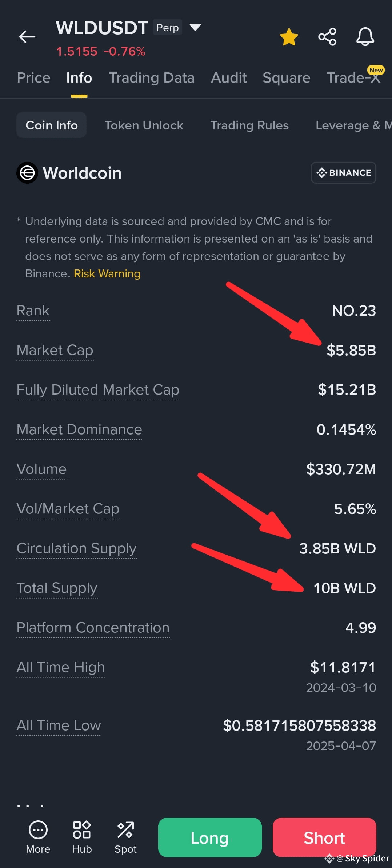The image size is (392, 868).
Task: Select the Trading Rules section
Action: (x=249, y=125)
